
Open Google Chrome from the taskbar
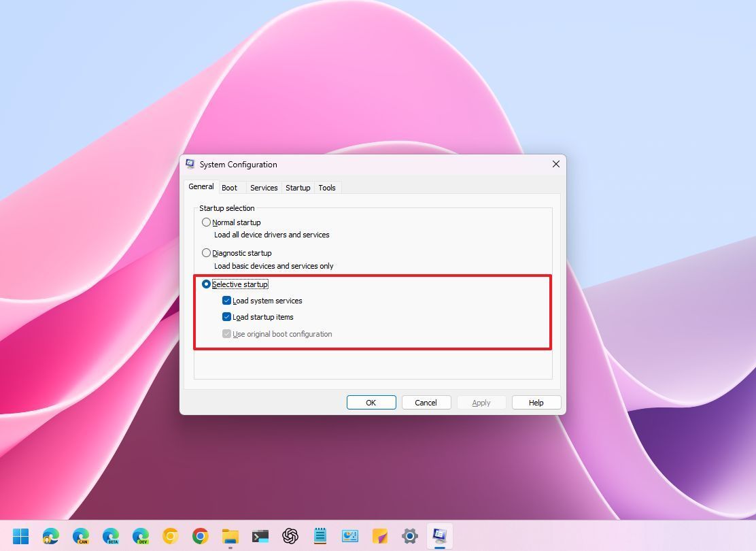[200, 536]
